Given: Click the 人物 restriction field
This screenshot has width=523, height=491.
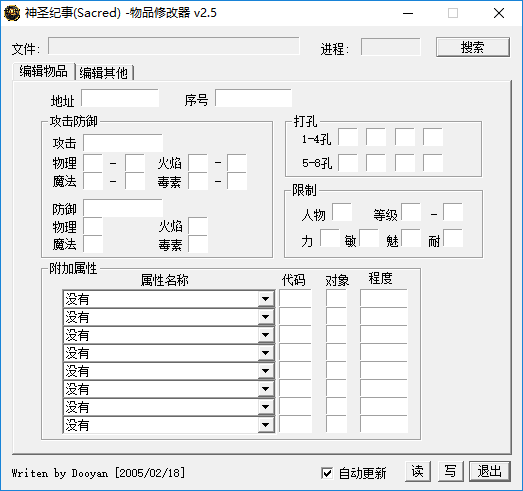Looking at the screenshot, I should 342,212.
